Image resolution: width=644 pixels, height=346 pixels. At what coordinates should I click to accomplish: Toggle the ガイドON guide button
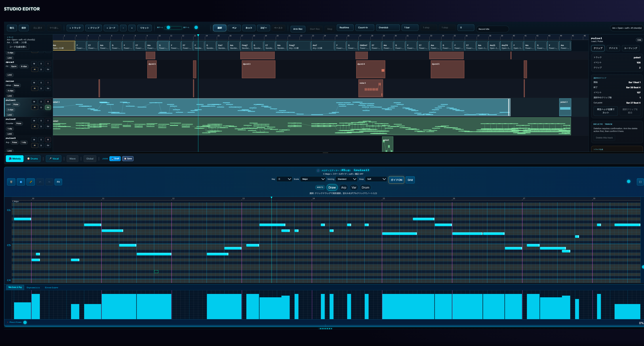(x=396, y=180)
